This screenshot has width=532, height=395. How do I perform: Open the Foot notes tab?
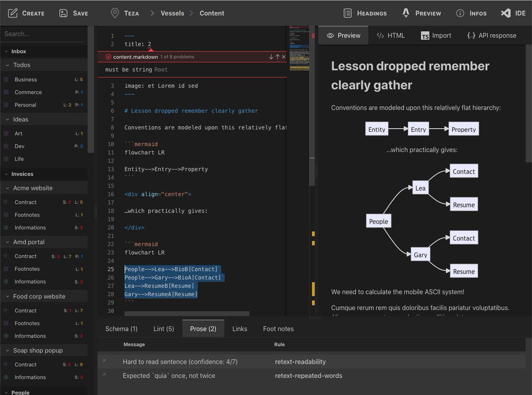[x=278, y=329]
